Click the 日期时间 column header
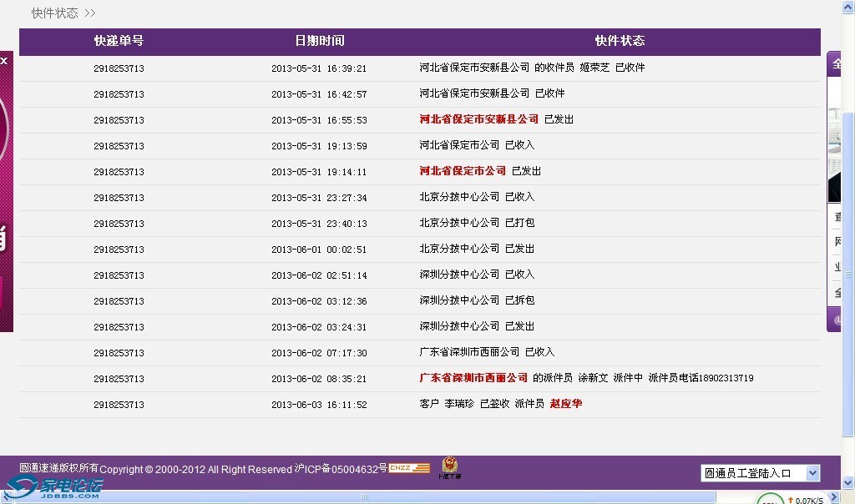This screenshot has height=504, width=855. (319, 41)
